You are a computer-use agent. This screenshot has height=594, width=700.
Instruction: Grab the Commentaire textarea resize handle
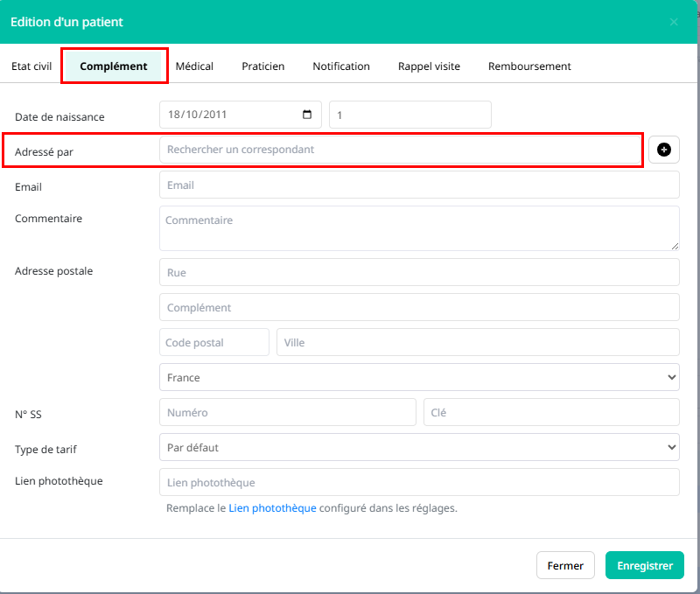675,246
